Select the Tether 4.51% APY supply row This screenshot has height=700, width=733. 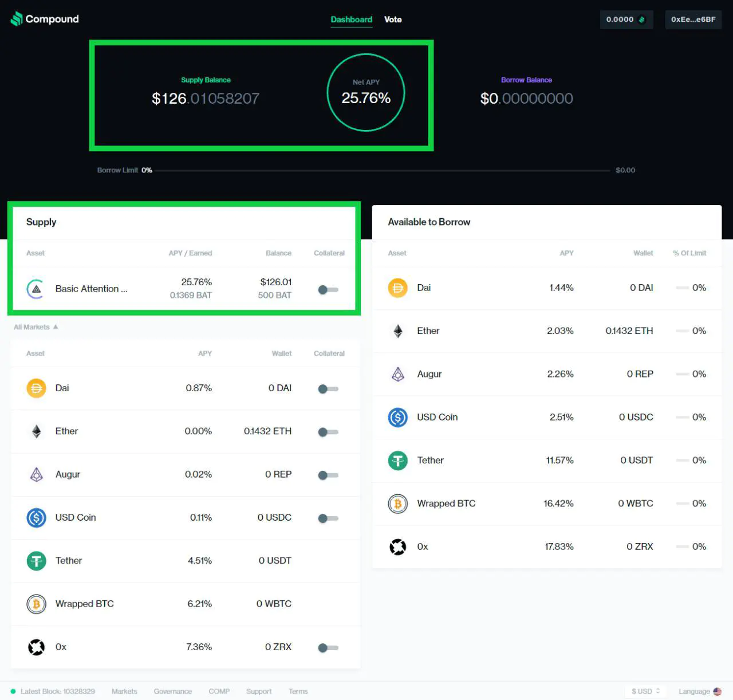point(186,561)
